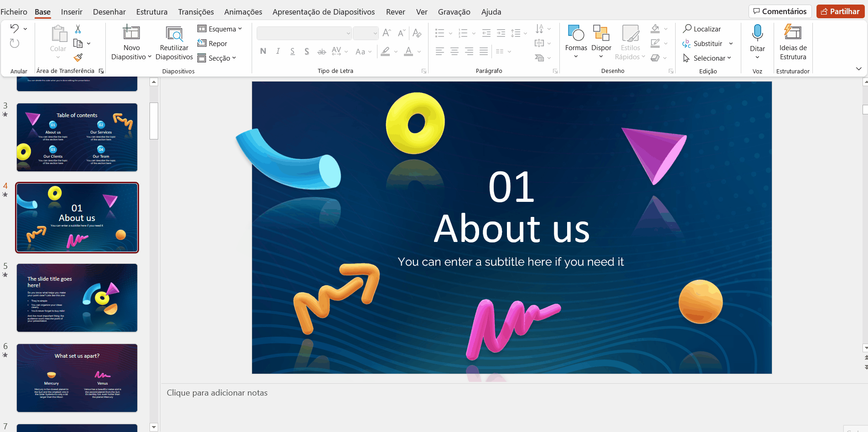Click the Numbered list icon
The width and height of the screenshot is (868, 432).
[x=463, y=33]
